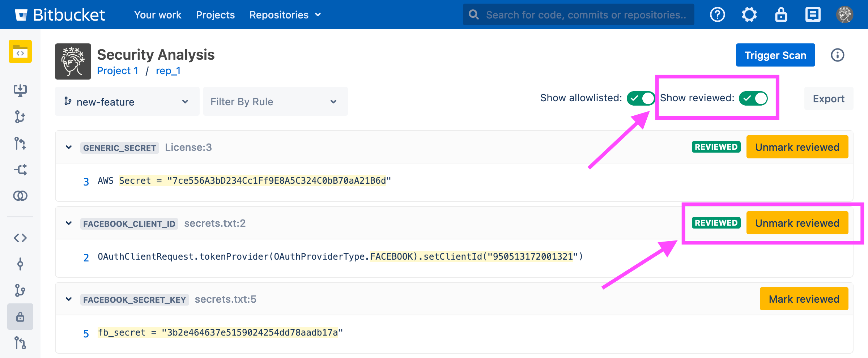Image resolution: width=868 pixels, height=358 pixels.
Task: Expand the Filter By Rule dropdown
Action: pos(275,102)
